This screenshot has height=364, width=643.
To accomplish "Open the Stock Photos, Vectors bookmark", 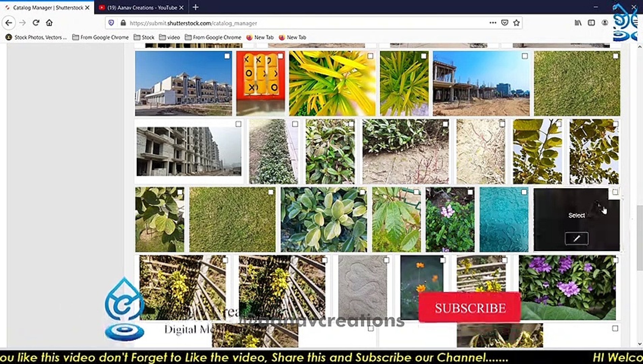I will click(x=36, y=37).
